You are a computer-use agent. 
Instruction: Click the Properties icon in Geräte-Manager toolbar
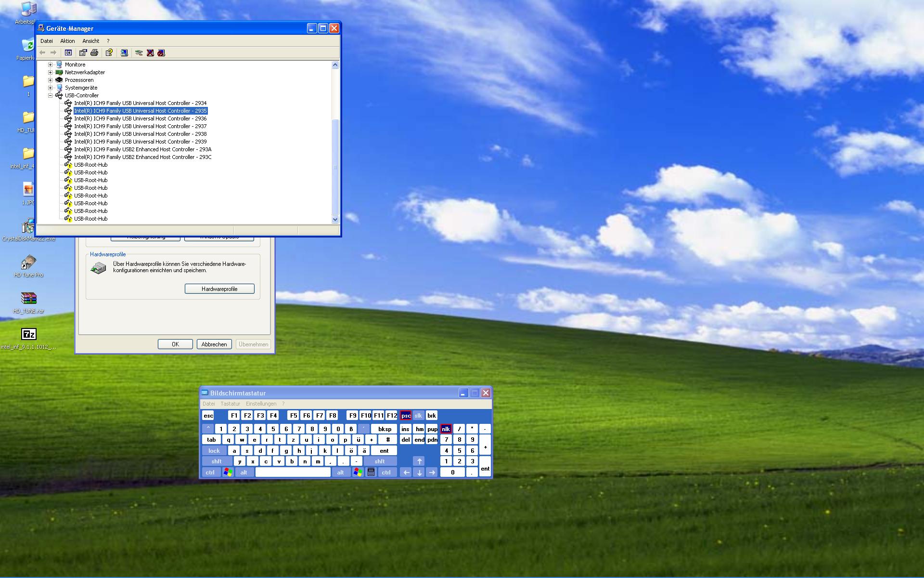click(83, 53)
